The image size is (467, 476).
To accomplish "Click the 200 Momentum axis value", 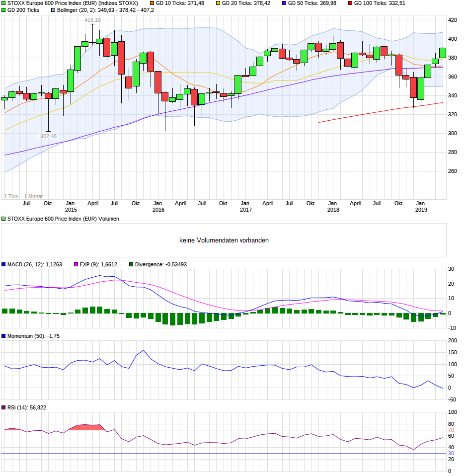I will tap(453, 341).
